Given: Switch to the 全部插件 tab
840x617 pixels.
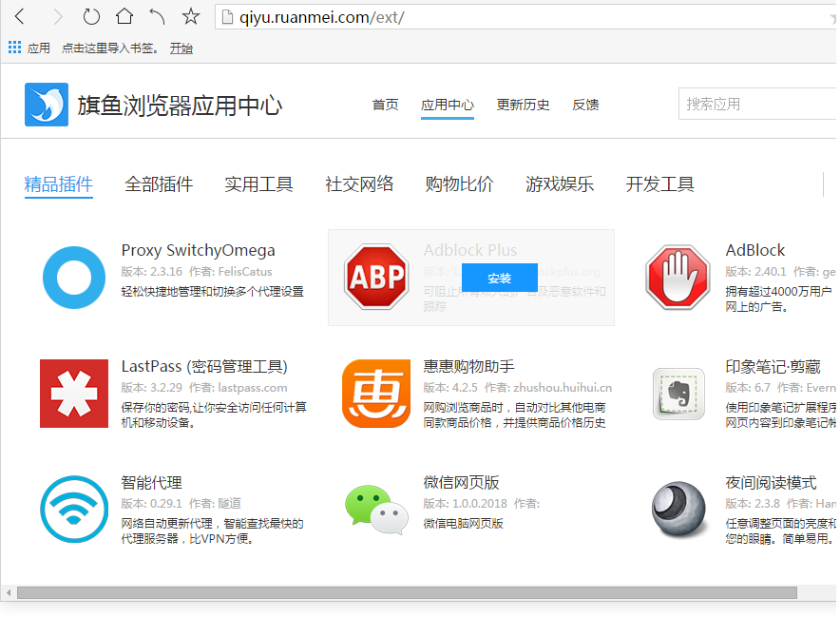Looking at the screenshot, I should [158, 184].
